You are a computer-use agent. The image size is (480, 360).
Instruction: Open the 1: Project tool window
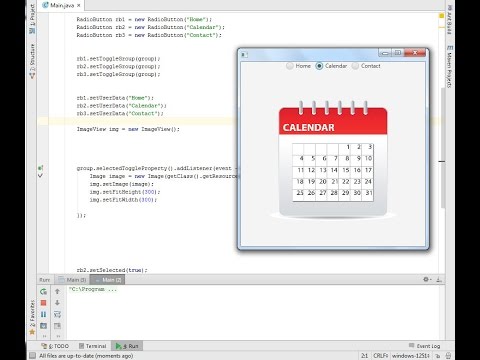point(32,18)
